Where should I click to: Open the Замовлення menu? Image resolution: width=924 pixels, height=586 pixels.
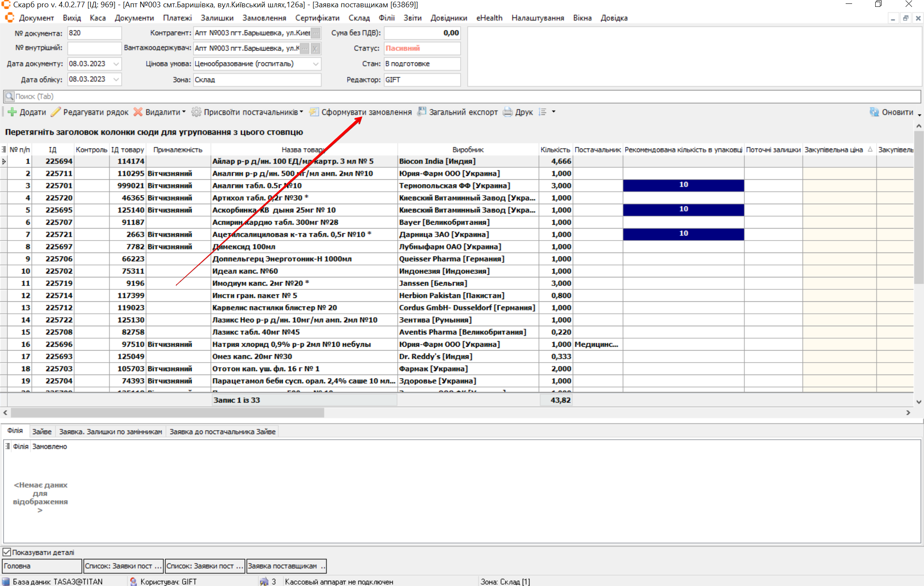(x=264, y=18)
